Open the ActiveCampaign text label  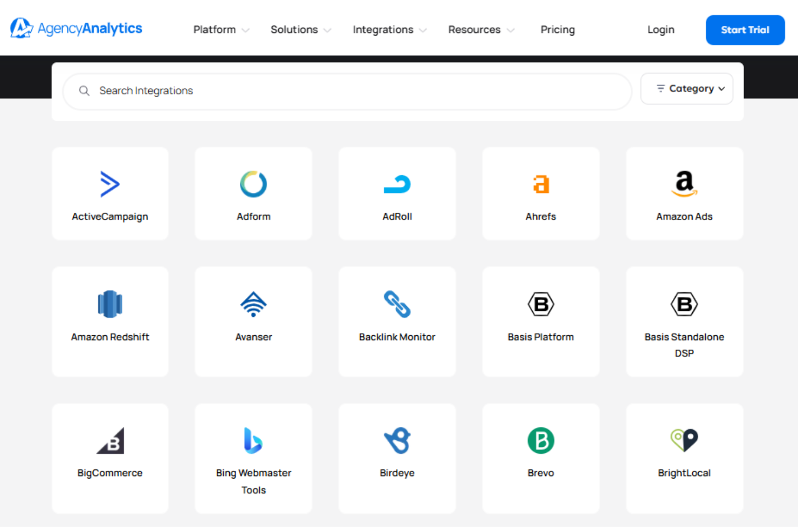[110, 216]
